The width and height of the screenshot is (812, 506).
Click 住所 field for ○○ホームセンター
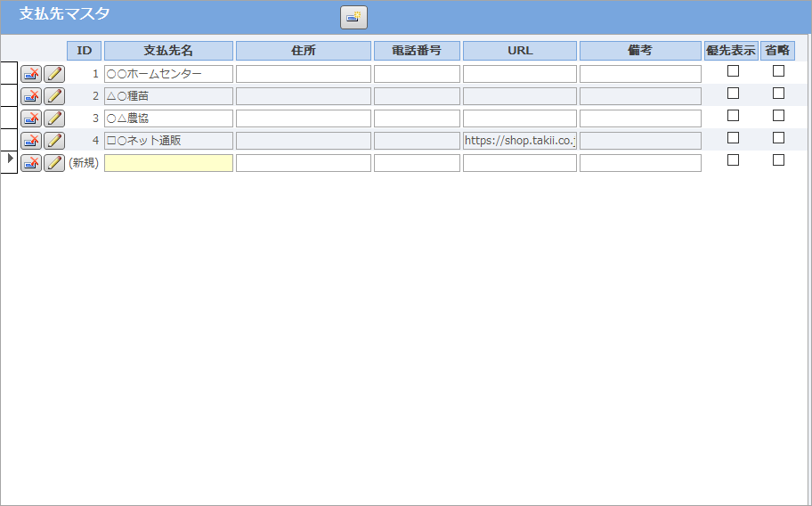click(x=303, y=74)
